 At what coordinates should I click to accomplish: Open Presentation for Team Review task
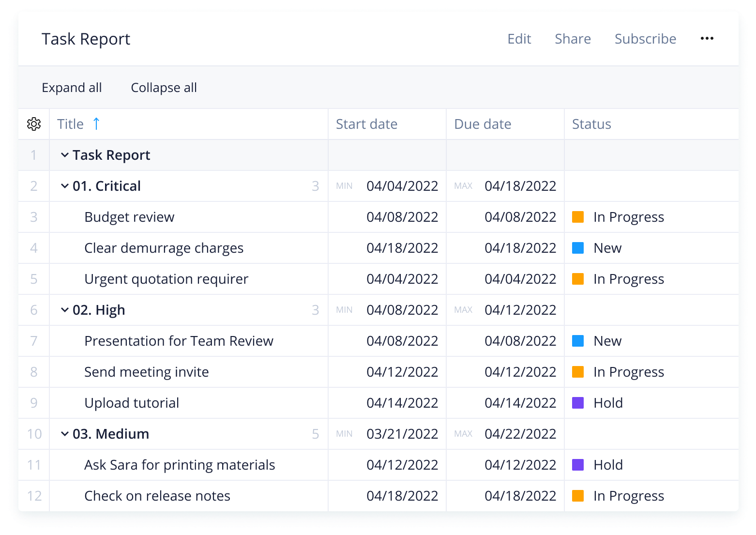(x=179, y=341)
